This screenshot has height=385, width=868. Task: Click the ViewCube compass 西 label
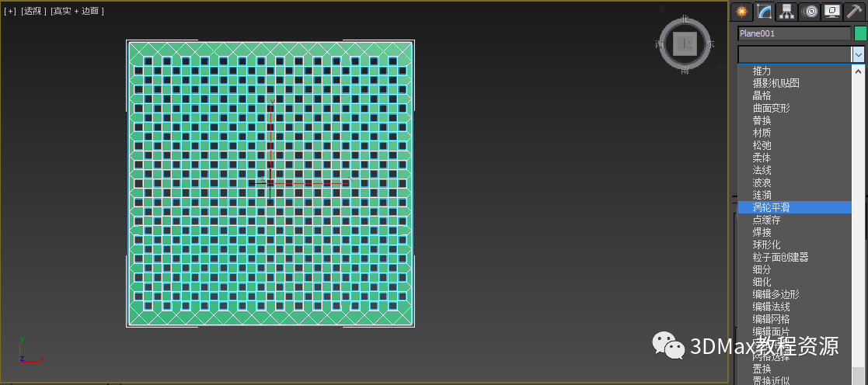tap(660, 44)
